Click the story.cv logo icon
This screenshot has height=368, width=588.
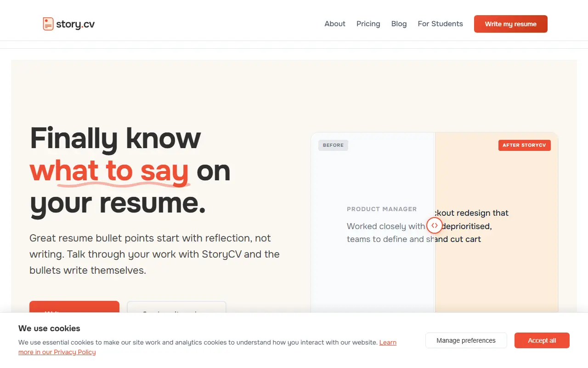[48, 24]
